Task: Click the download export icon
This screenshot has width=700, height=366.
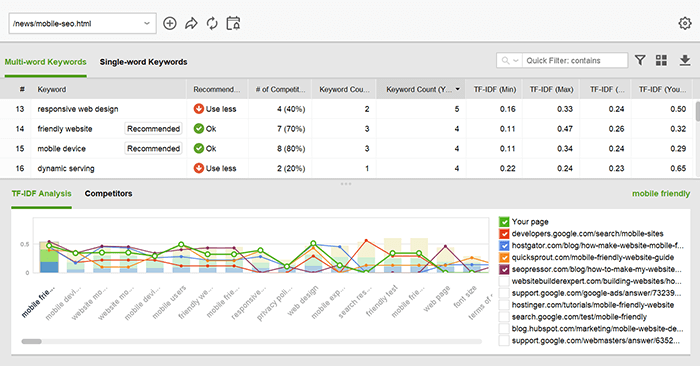Action: pyautogui.click(x=685, y=60)
